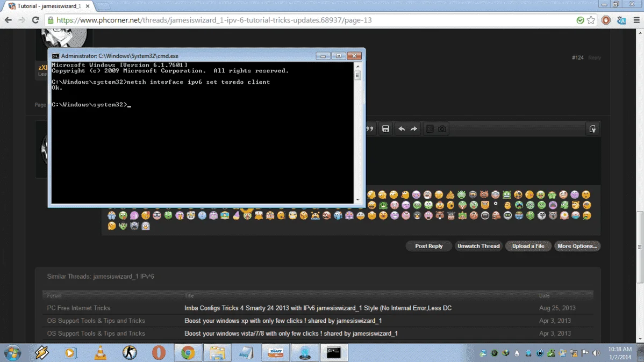The image size is (644, 362).
Task: Open Opera browser from the taskbar
Action: click(159, 352)
